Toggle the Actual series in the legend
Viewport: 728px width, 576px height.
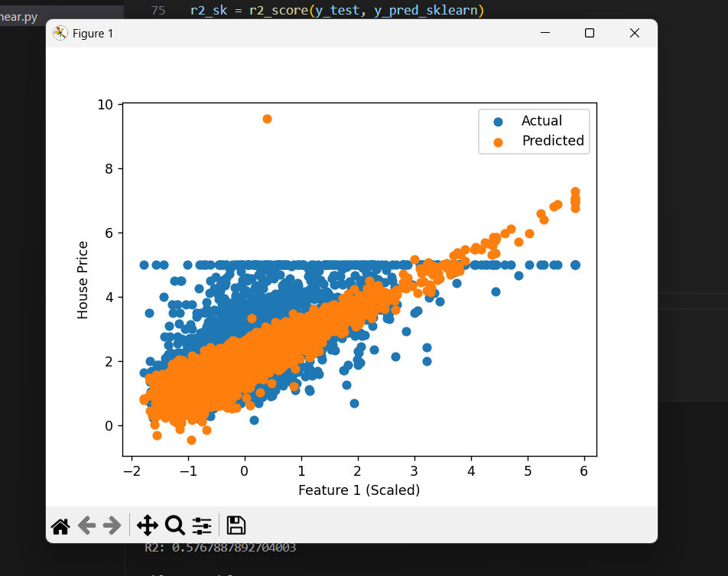tap(543, 120)
